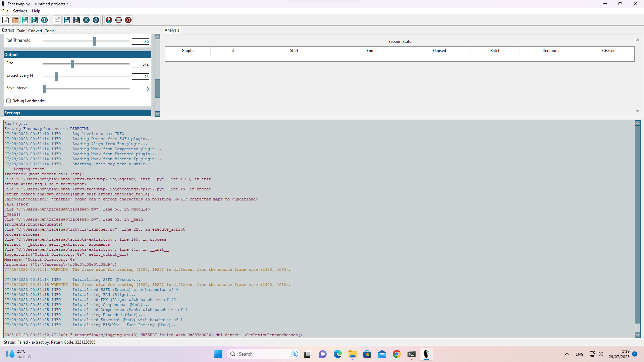
Task: Open the clock and date flyout
Action: pyautogui.click(x=619, y=354)
